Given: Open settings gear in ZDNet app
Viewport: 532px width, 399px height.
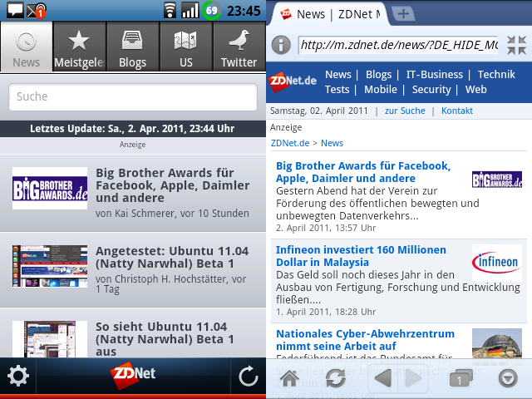Looking at the screenshot, I should [x=18, y=376].
